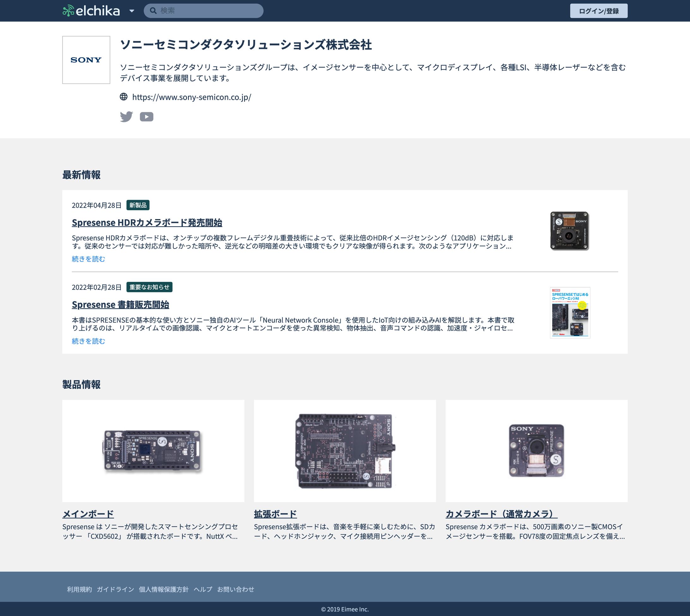Click the 2022年02月28日 date text

click(x=97, y=287)
